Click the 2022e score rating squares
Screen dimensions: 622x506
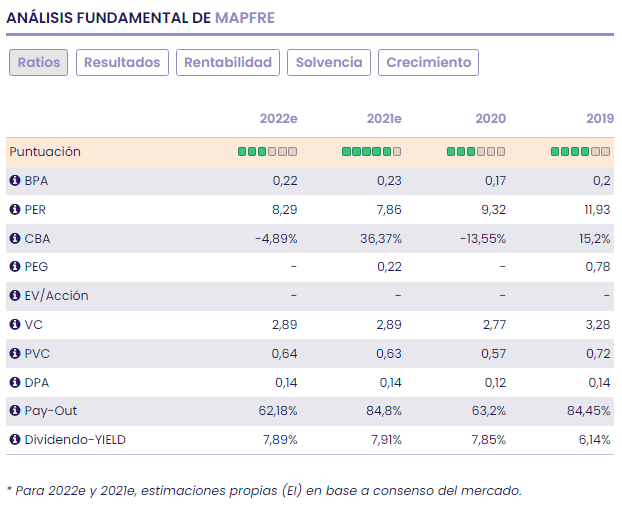click(267, 152)
